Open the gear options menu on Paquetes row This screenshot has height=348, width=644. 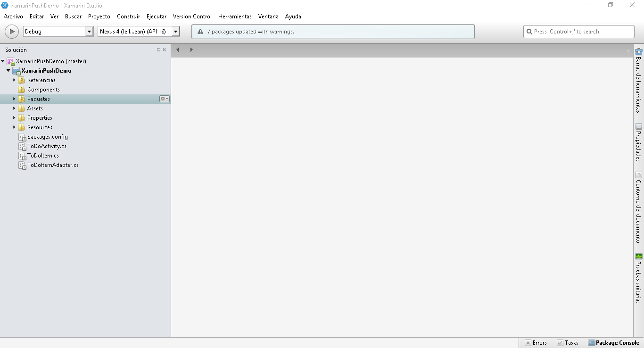point(164,99)
